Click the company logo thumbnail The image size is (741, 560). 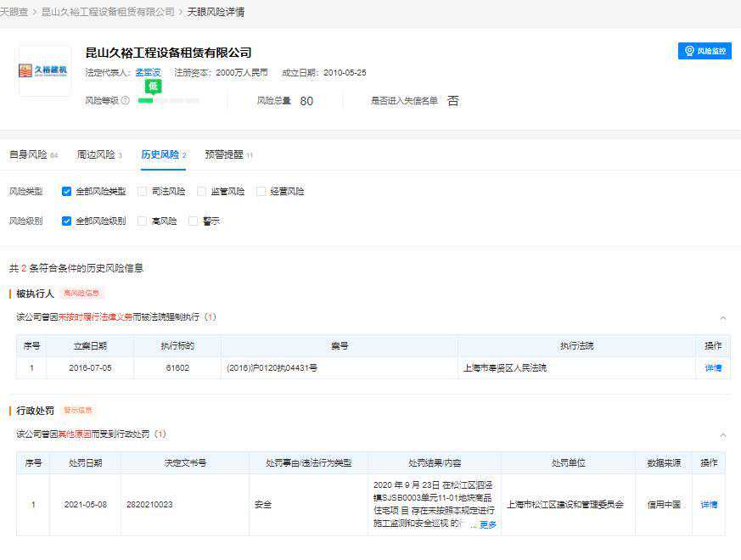pyautogui.click(x=43, y=70)
